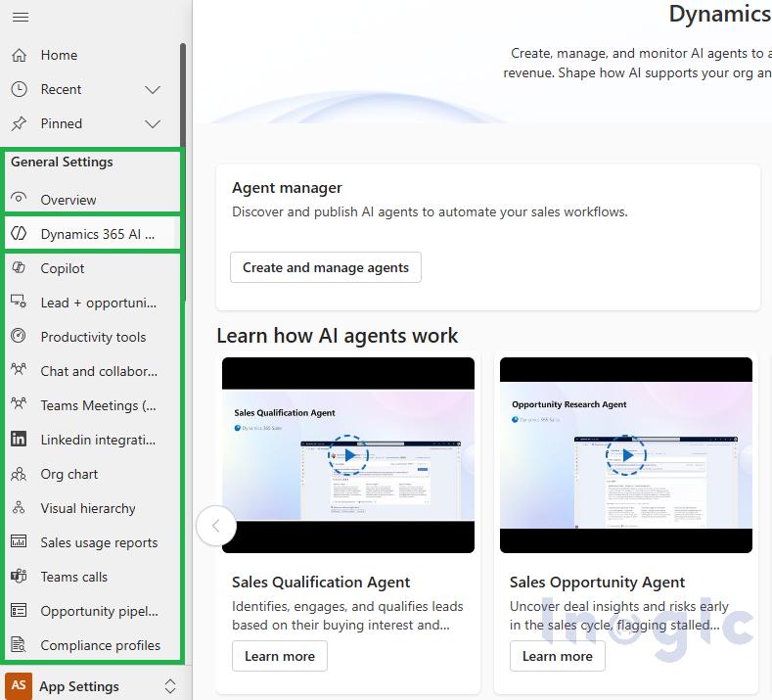Click the sidebar vertical scrollbar
This screenshot has height=700, width=772.
coord(183,171)
